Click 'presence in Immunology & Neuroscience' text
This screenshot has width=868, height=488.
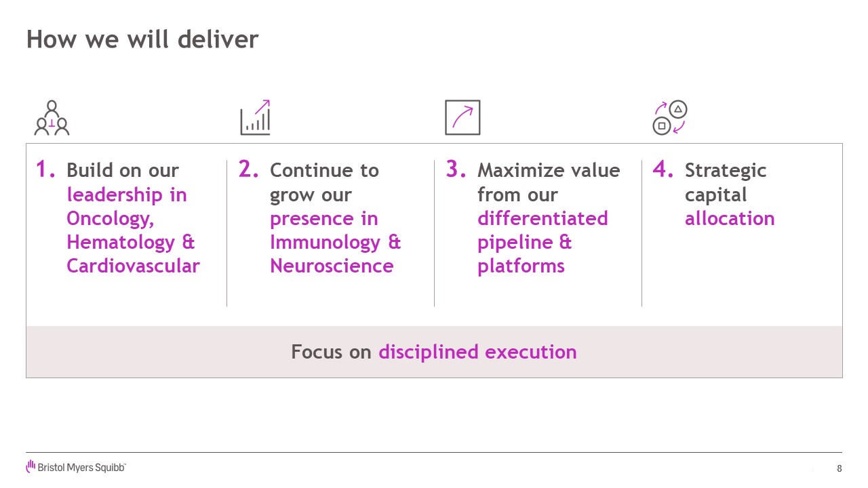tap(336, 242)
